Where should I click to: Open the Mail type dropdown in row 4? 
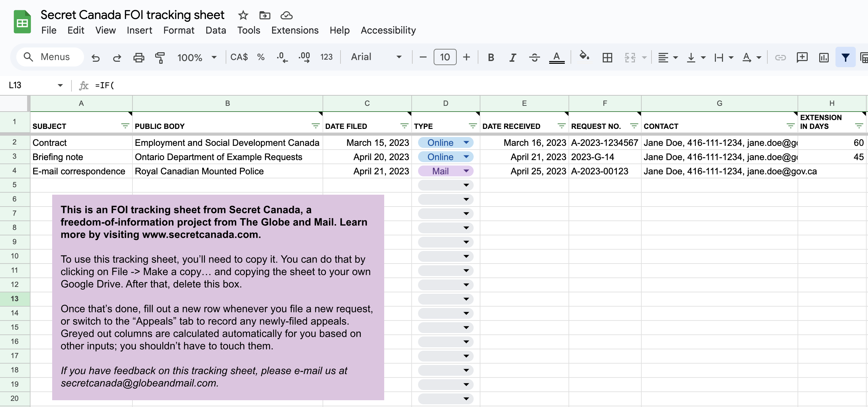pos(466,171)
